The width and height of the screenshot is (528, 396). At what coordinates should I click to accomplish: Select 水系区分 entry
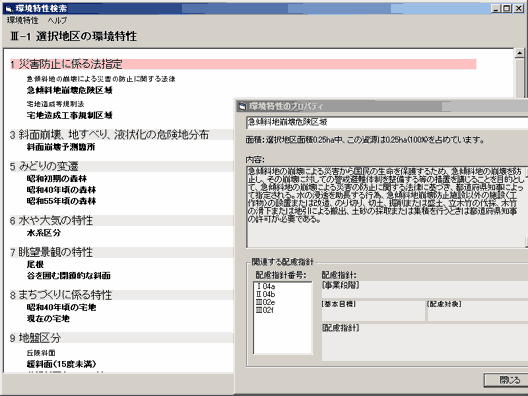tap(44, 233)
